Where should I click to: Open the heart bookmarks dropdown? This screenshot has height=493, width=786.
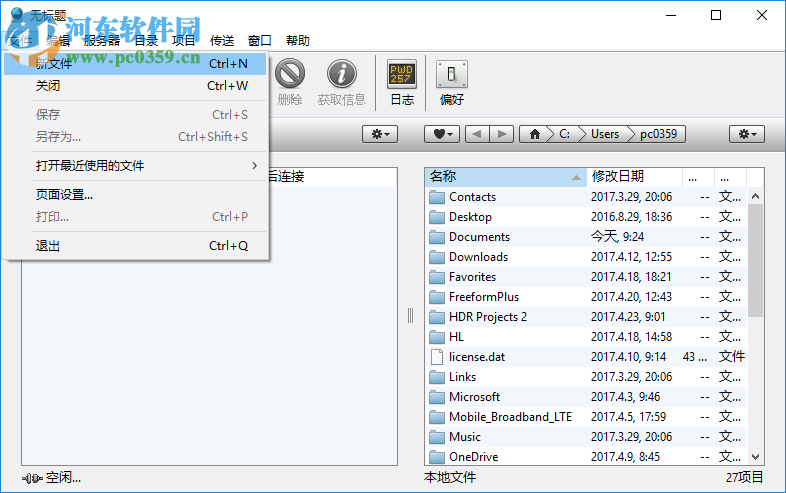pos(442,134)
